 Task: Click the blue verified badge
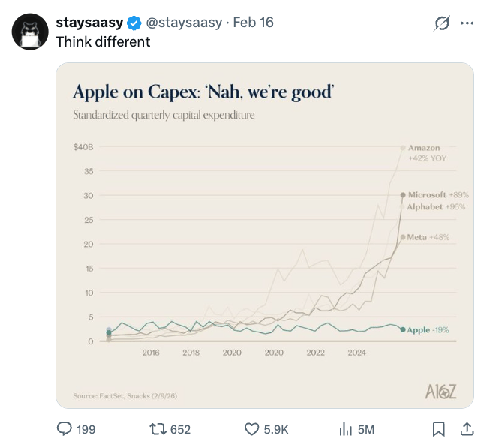click(x=133, y=22)
